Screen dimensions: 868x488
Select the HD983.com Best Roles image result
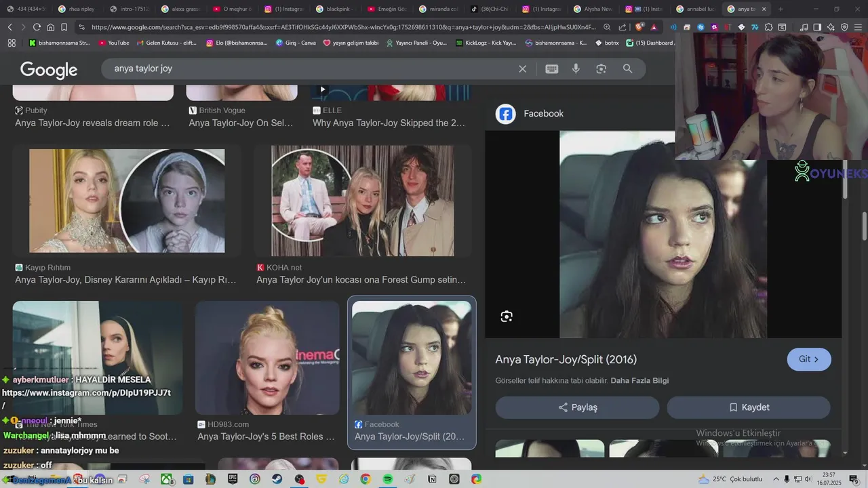(x=267, y=358)
